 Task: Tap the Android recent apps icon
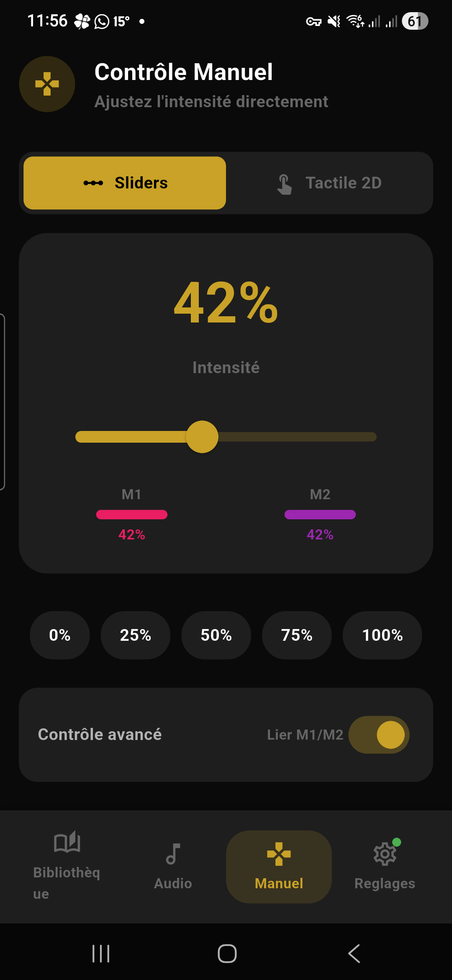(x=101, y=954)
